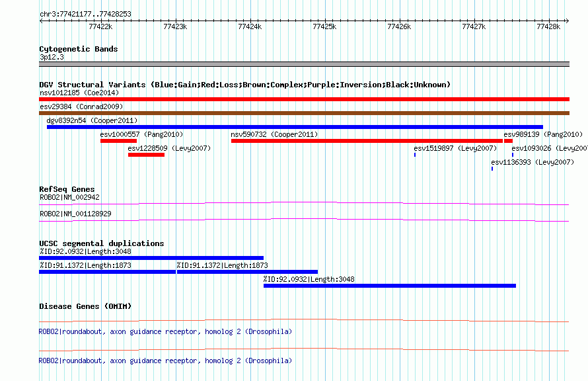Click the esv1000557 (Pang2010) label
Screen dimensions: 588x381
[x=141, y=134]
